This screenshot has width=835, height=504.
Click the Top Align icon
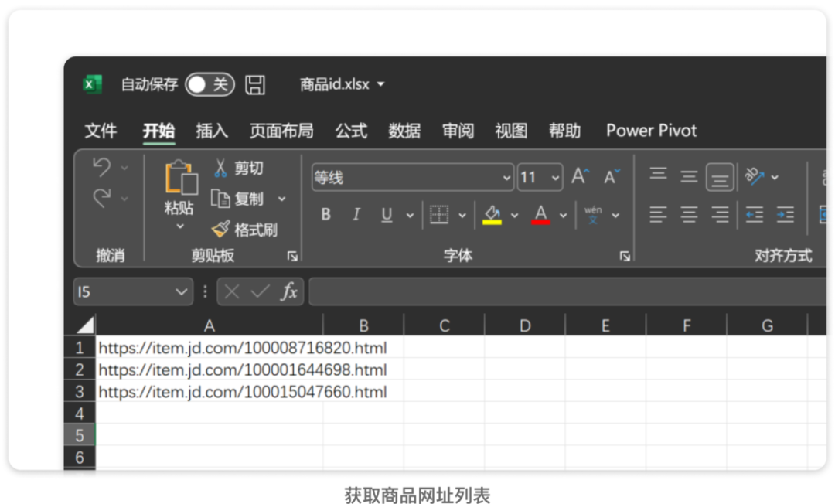click(658, 175)
